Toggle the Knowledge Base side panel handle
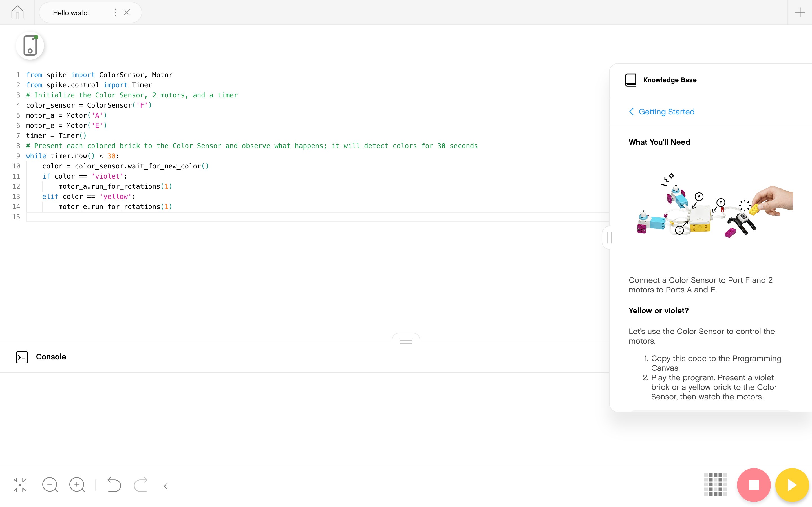Viewport: 812px width, 507px height. 609,238
